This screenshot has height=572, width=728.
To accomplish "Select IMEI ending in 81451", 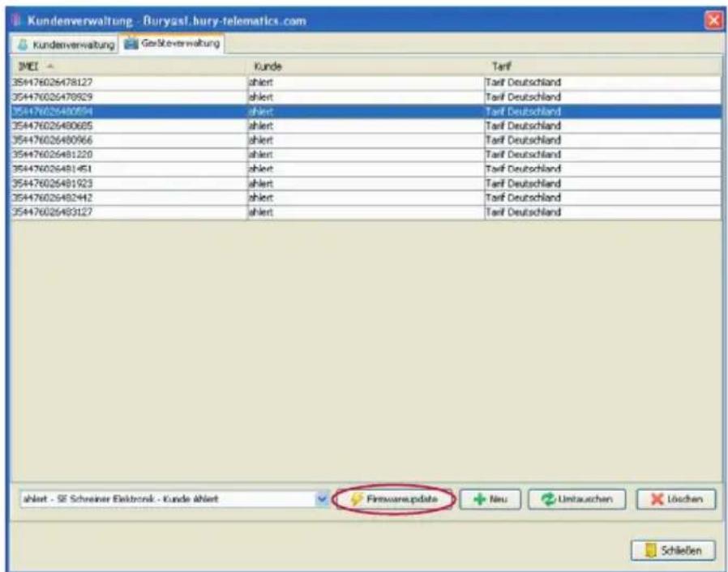I will coord(52,169).
